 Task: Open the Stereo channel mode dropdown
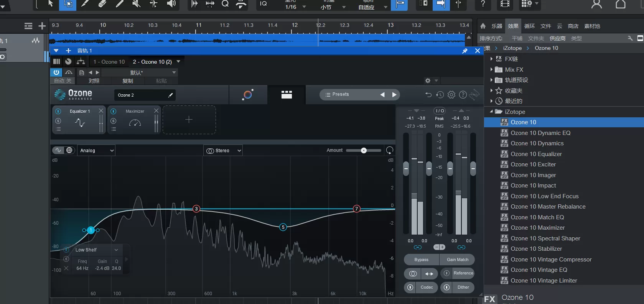tap(223, 151)
